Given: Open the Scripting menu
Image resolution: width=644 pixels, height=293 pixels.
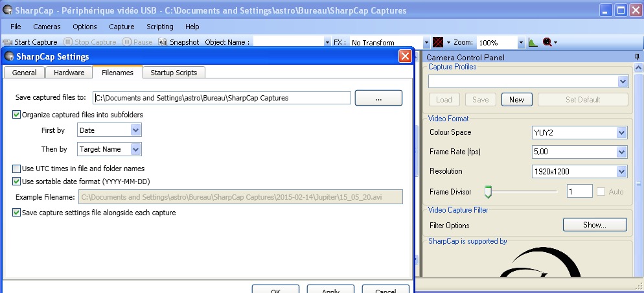Looking at the screenshot, I should [160, 27].
